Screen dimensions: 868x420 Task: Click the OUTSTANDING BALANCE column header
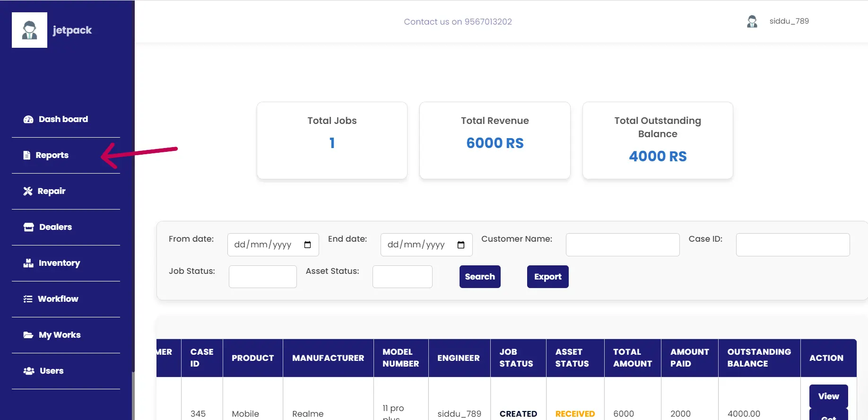(x=759, y=358)
